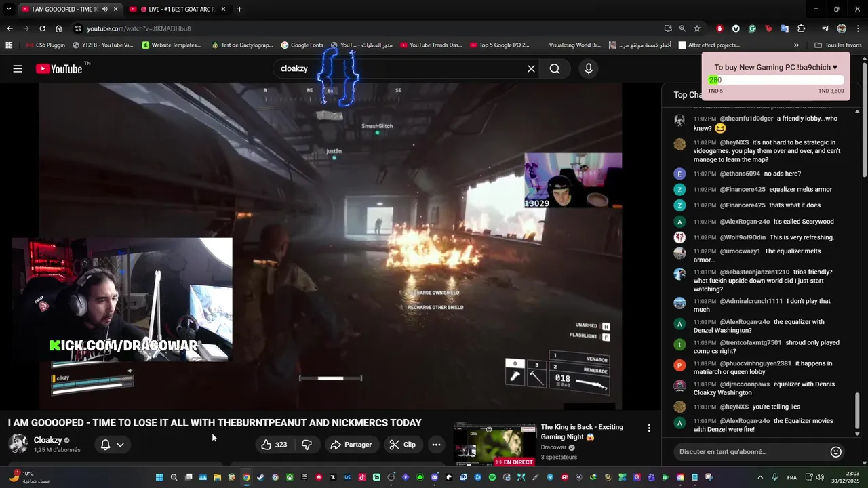Open options menu for The King is Back

649,428
